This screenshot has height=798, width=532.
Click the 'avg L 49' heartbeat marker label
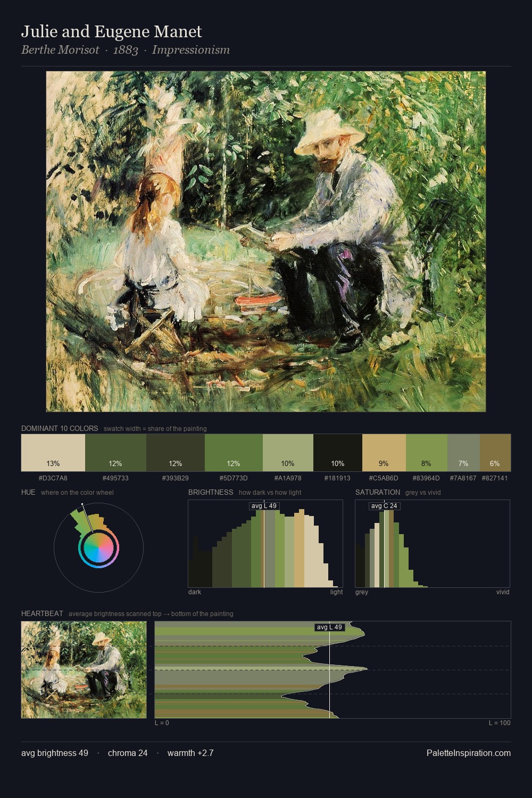329,627
